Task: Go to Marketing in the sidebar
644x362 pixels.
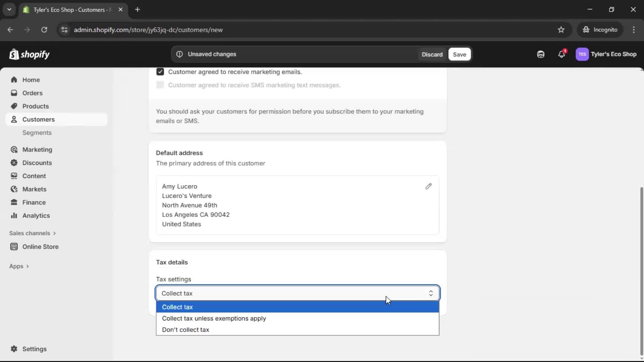Action: pos(37,149)
